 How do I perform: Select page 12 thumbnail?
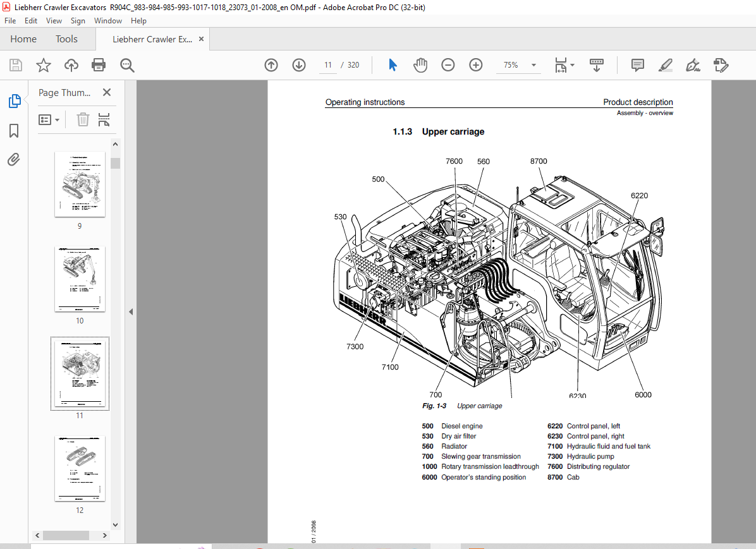coord(80,469)
